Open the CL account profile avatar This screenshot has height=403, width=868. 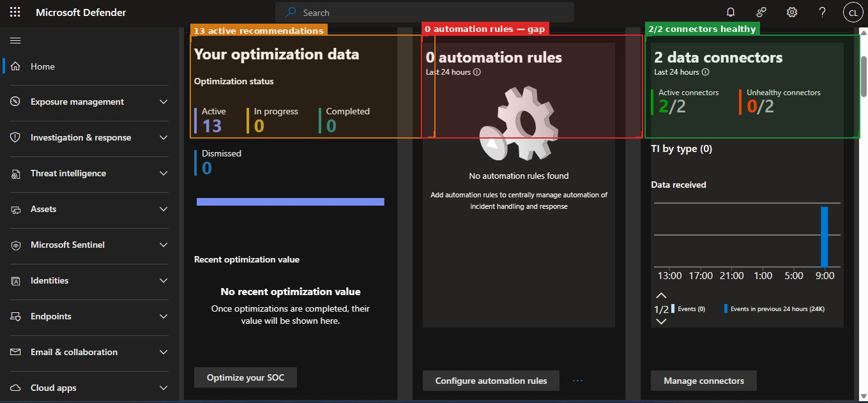point(853,12)
